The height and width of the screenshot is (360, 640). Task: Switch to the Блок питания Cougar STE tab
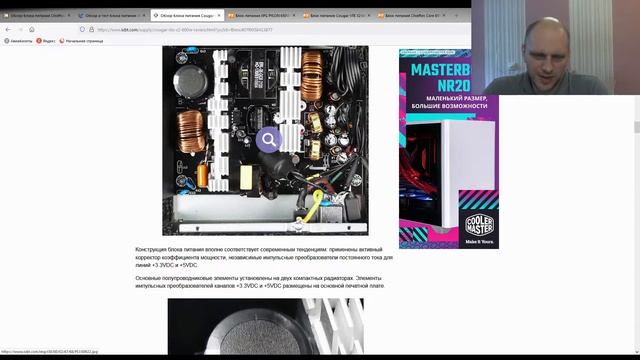pyautogui.click(x=337, y=16)
